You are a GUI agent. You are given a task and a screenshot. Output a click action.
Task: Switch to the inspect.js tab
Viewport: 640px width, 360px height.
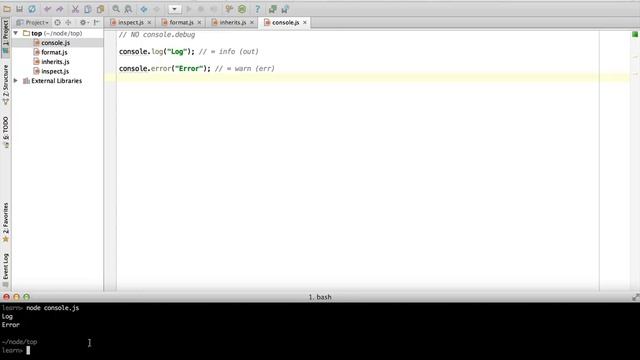tap(131, 22)
